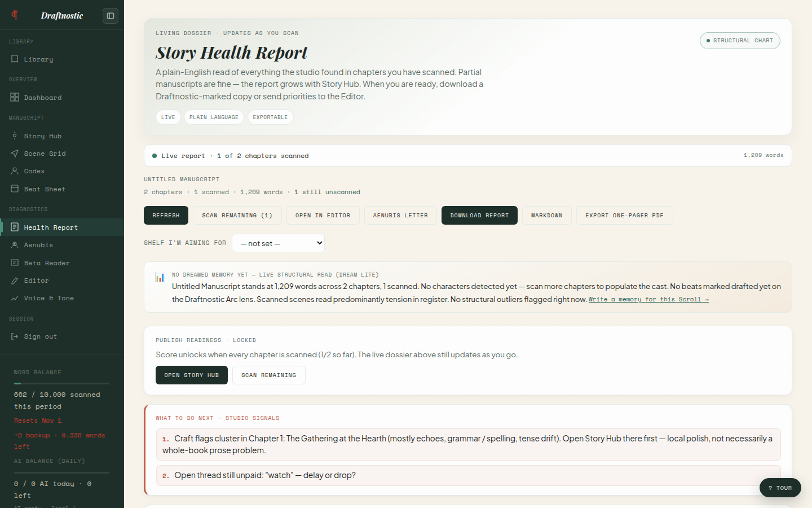
Task: Click the Story Hub icon
Action: click(15, 135)
